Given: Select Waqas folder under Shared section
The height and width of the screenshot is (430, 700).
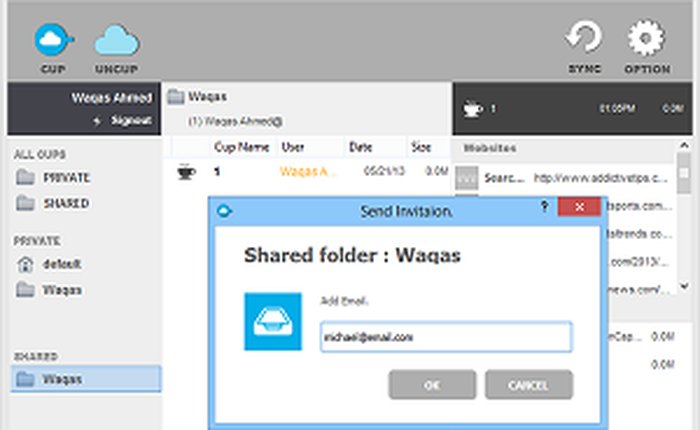Looking at the screenshot, I should (x=62, y=379).
